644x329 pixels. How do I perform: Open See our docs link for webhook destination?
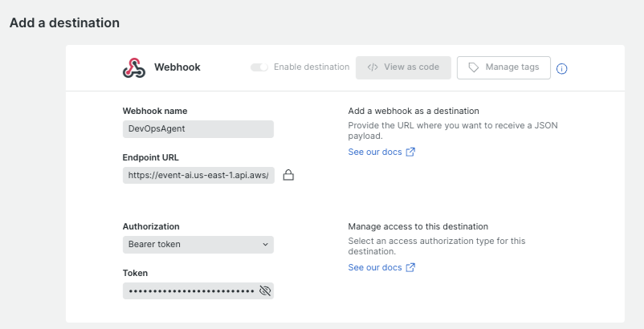tap(375, 152)
